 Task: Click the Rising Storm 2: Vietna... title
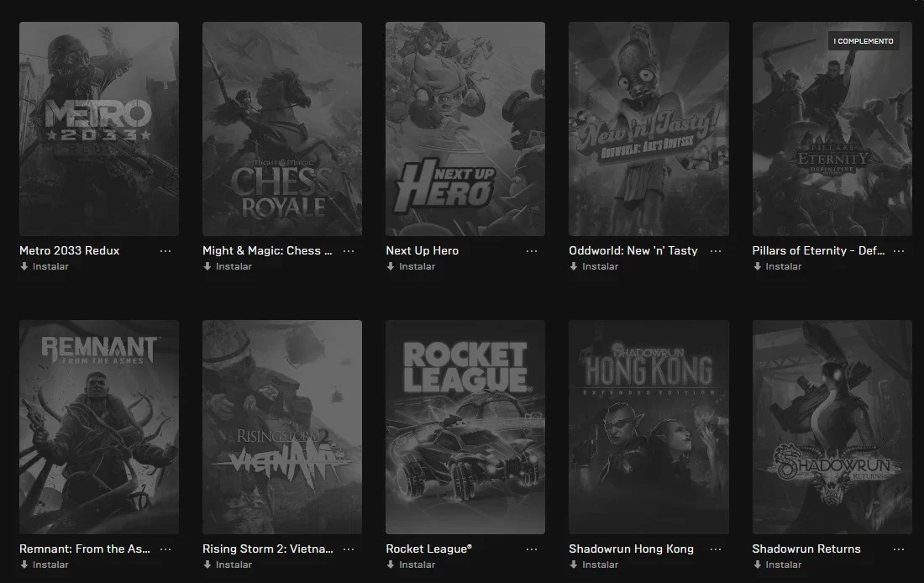tap(267, 549)
